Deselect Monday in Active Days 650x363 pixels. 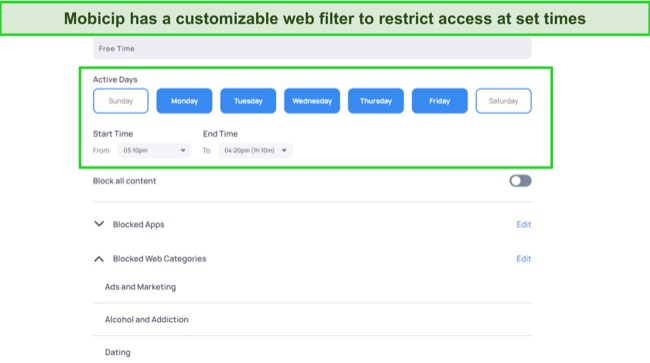[x=184, y=101]
